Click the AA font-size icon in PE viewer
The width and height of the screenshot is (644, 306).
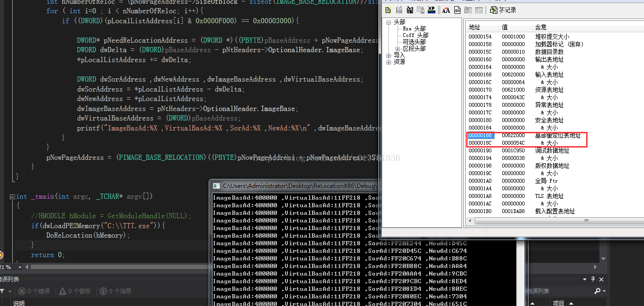[x=446, y=10]
